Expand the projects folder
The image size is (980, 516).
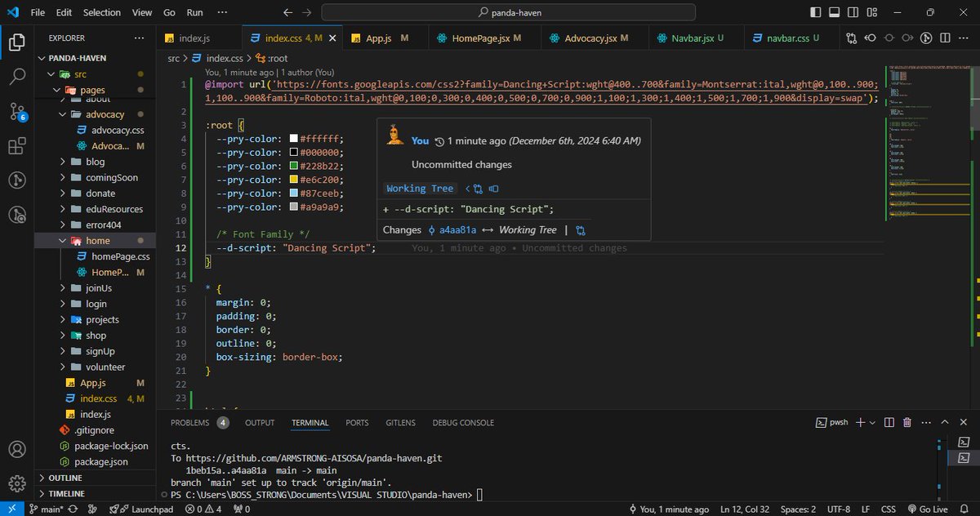tap(95, 320)
